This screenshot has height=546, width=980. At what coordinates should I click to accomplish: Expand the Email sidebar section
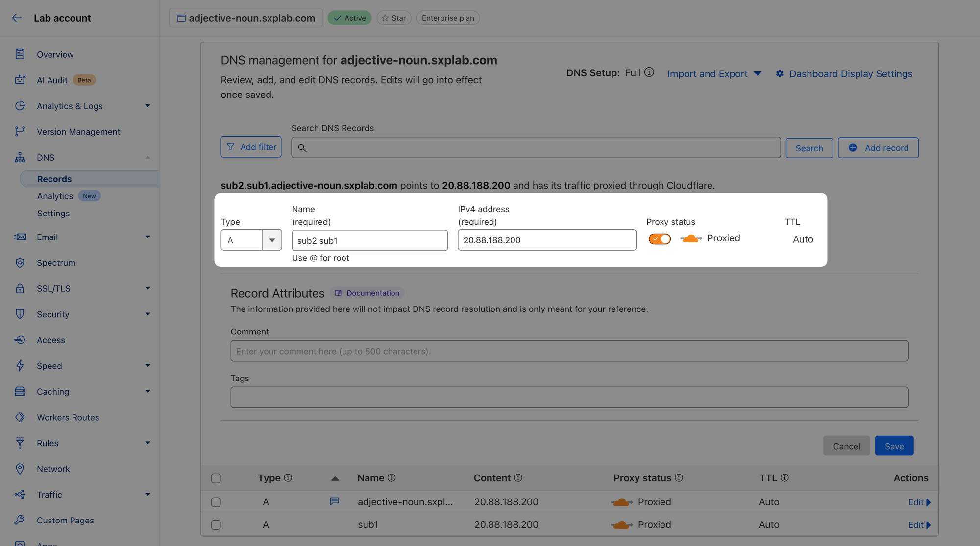point(147,237)
